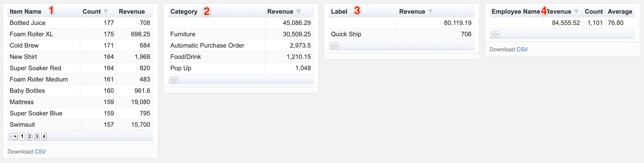The height and width of the screenshot is (163, 644).
Task: Select the Mattress row
Action: (80, 102)
